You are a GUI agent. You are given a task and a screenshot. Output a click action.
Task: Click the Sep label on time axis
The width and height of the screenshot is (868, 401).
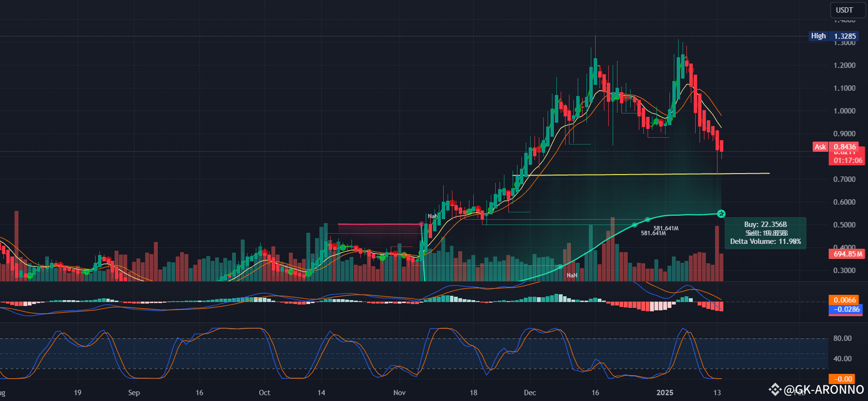[134, 393]
